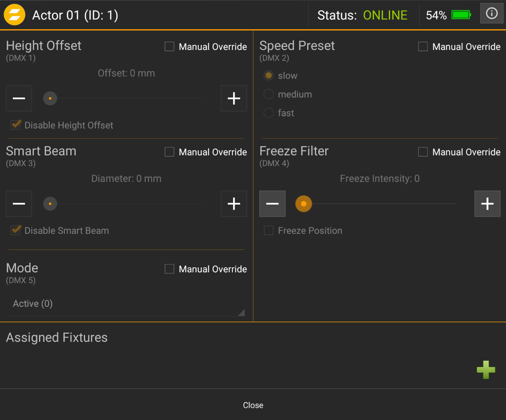The height and width of the screenshot is (420, 506).
Task: Decrease Smart Beam diameter with the minus button
Action: [x=19, y=203]
